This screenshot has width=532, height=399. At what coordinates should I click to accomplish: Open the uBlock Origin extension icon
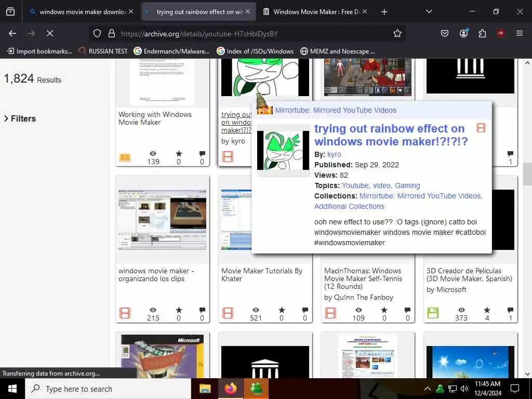click(x=501, y=33)
